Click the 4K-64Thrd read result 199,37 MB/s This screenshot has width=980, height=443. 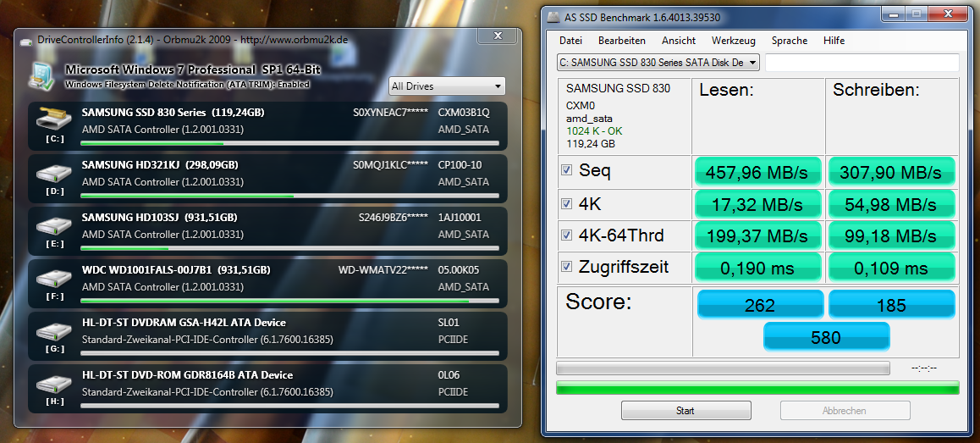click(x=759, y=235)
